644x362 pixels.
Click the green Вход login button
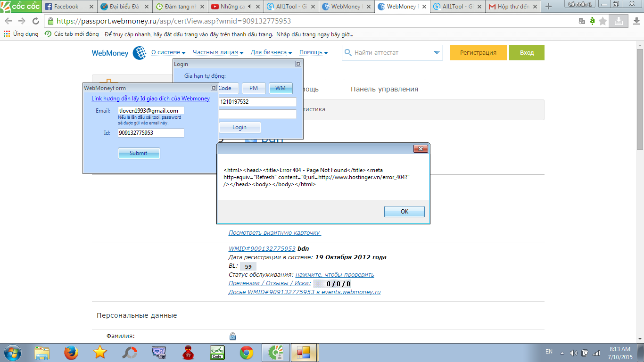[527, 53]
